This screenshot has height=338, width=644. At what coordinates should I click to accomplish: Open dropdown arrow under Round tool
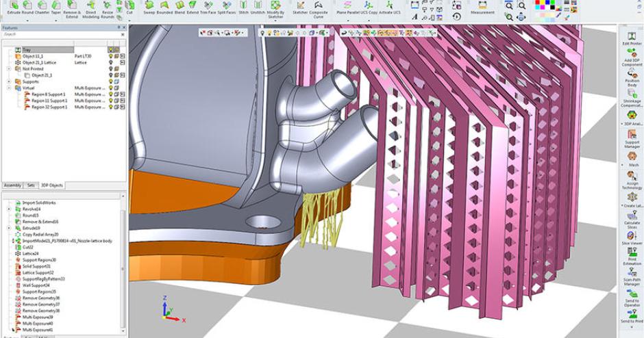pyautogui.click(x=27, y=19)
